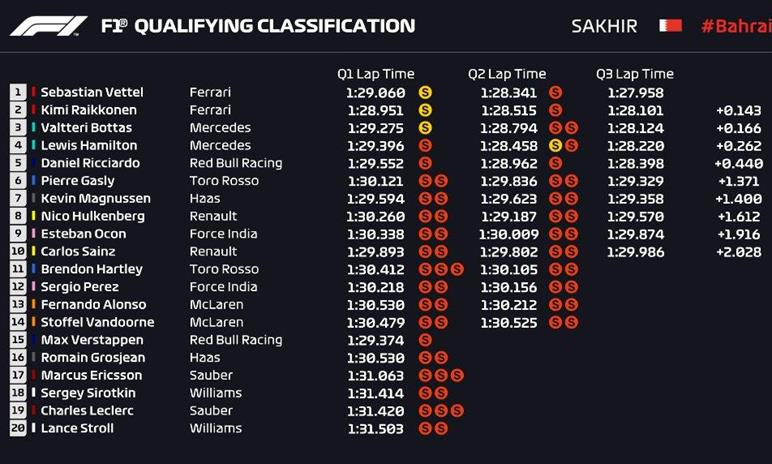Click the F1 logo in the header
This screenshot has width=772, height=464.
coord(49,26)
